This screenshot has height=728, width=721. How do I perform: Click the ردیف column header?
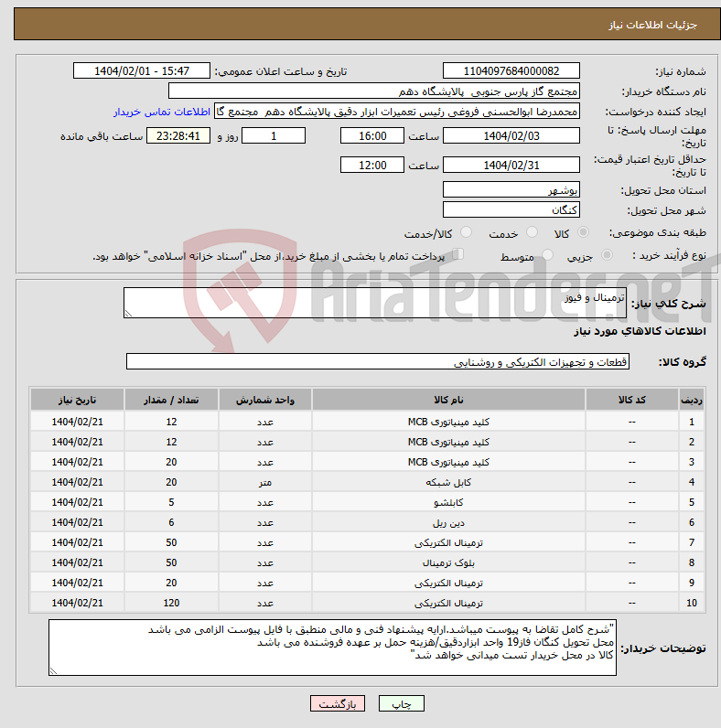click(692, 400)
